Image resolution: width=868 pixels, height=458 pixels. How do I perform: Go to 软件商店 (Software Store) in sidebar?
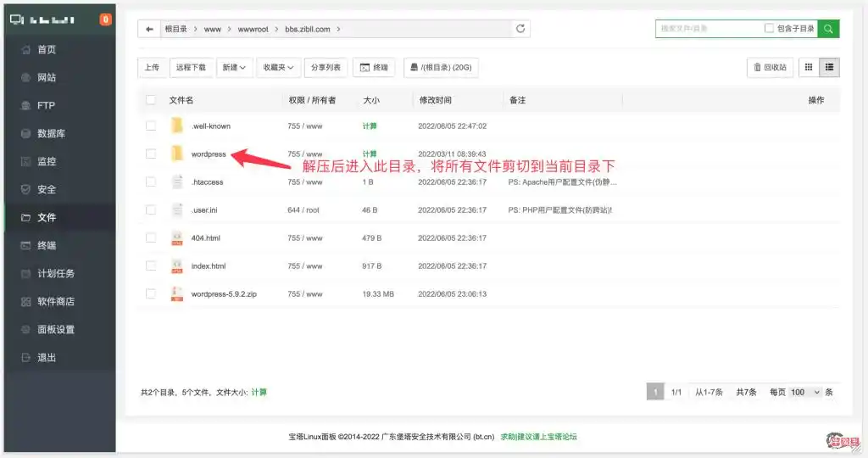[55, 301]
